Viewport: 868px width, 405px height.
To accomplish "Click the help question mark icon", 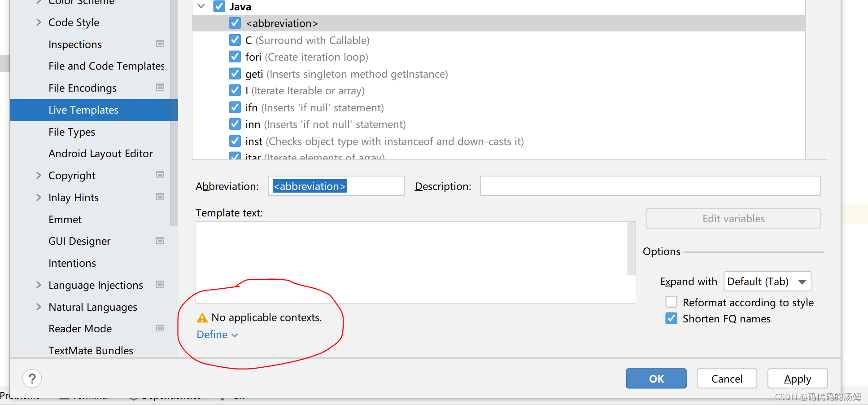I will [32, 379].
